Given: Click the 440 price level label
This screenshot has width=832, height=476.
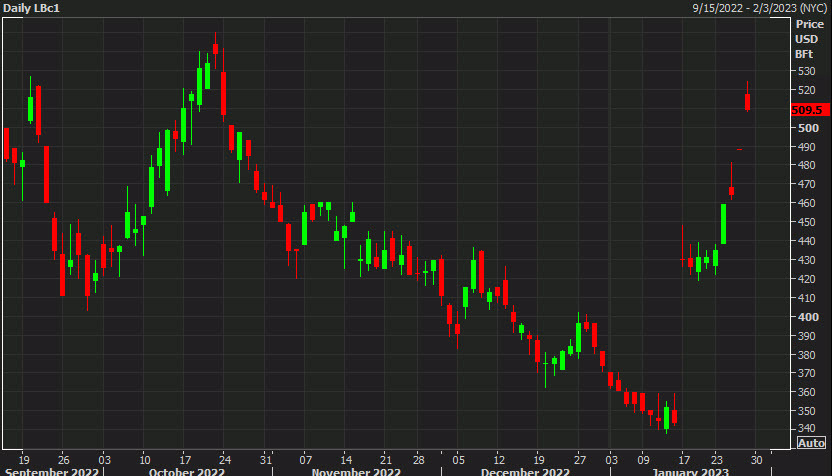Looking at the screenshot, I should (806, 241).
